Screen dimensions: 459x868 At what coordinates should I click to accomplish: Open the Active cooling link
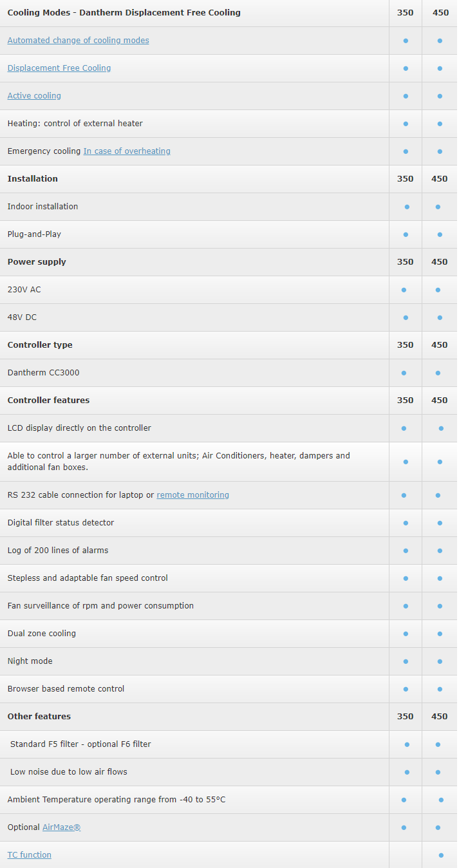tap(34, 96)
